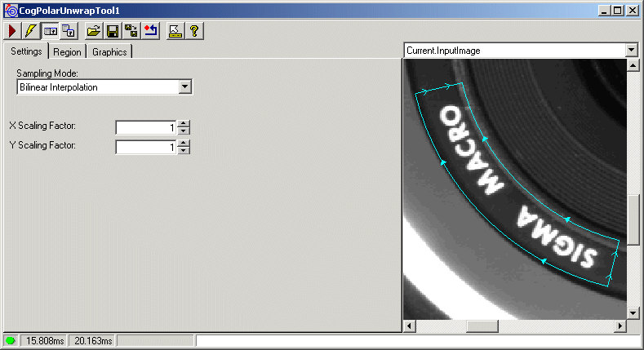Image resolution: width=644 pixels, height=350 pixels.
Task: Toggle the electric lightning bolt mode
Action: 31,31
